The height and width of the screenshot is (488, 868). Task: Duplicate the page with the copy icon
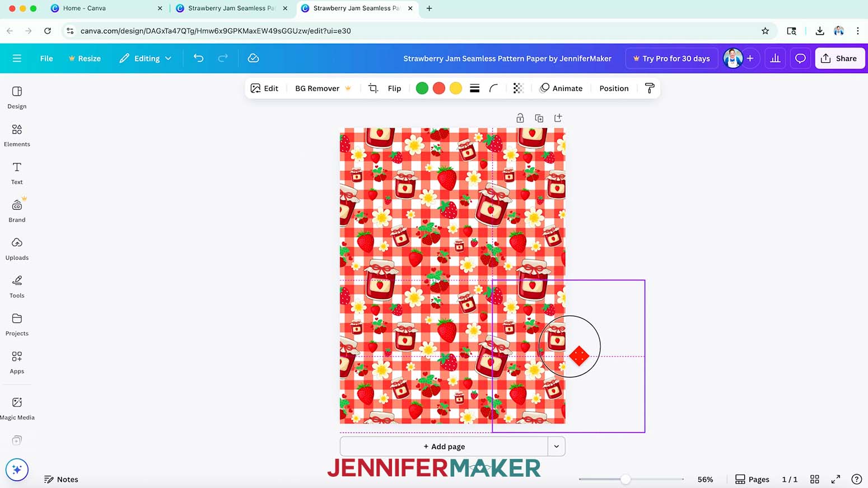click(x=539, y=118)
